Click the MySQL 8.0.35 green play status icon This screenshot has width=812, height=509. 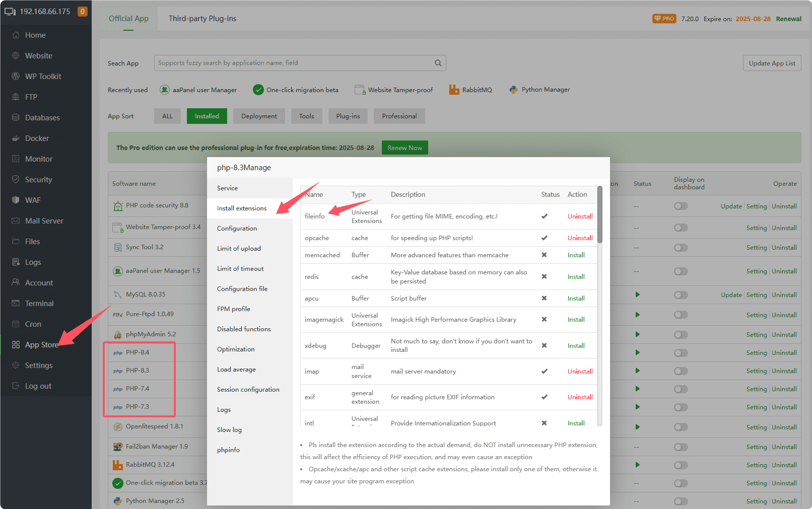pos(637,295)
